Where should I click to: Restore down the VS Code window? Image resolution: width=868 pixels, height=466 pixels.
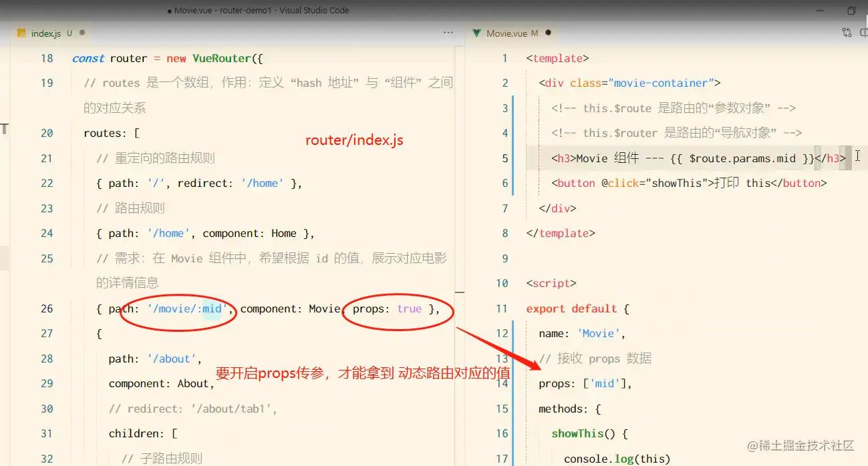click(x=851, y=11)
